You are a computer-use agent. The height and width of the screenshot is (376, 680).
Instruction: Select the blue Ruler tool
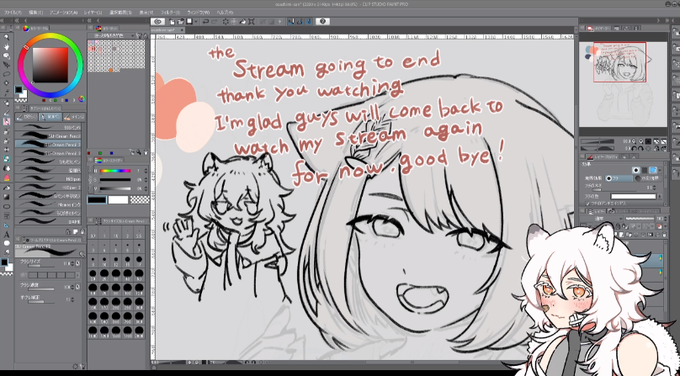[7, 226]
